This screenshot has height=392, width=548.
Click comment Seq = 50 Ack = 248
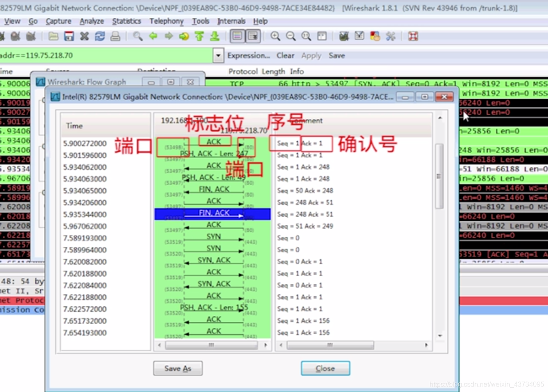click(305, 191)
